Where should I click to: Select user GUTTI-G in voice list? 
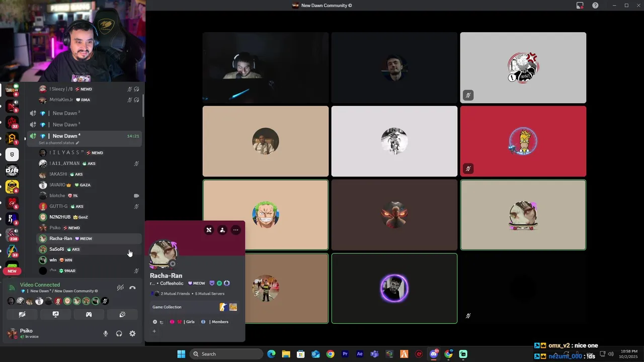[x=89, y=206]
